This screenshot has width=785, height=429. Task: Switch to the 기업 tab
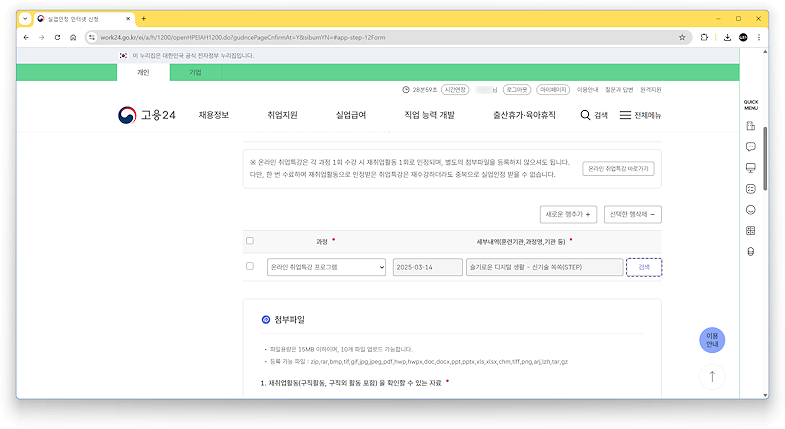click(195, 73)
